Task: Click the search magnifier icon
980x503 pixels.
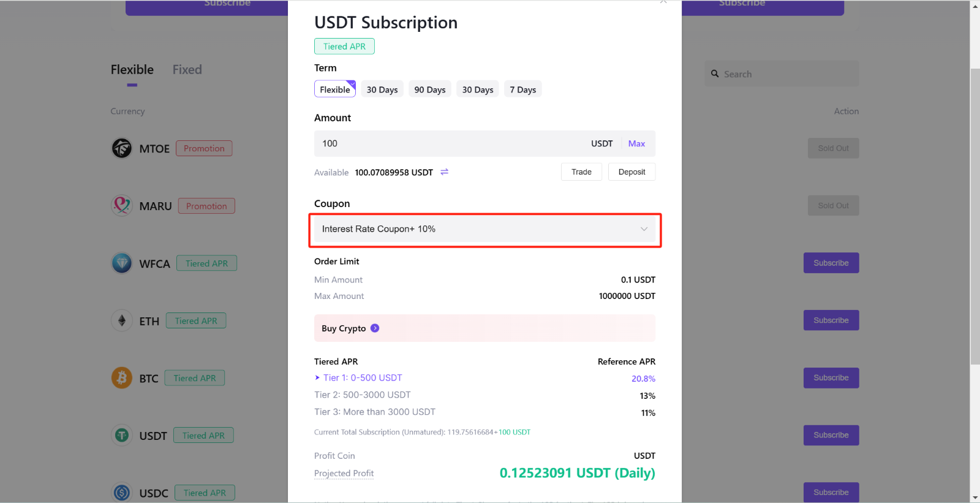Action: [x=715, y=74]
